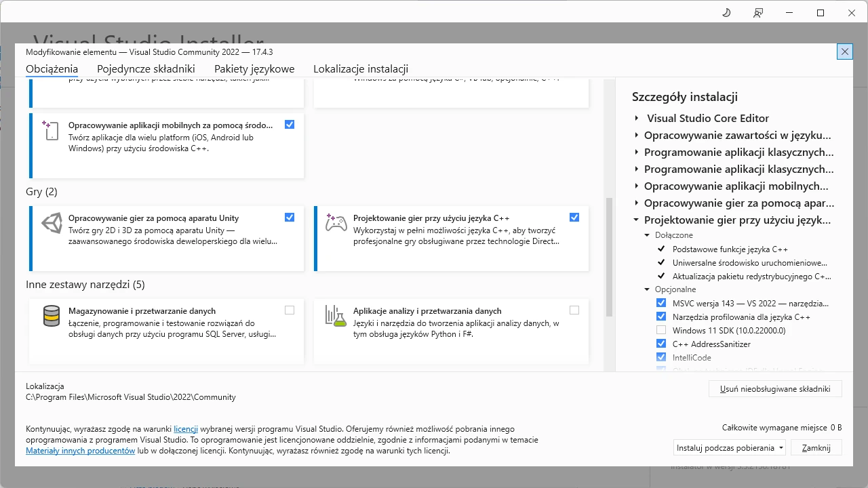
Task: Uncheck MSVC wersja 143 optional component
Action: (x=661, y=303)
